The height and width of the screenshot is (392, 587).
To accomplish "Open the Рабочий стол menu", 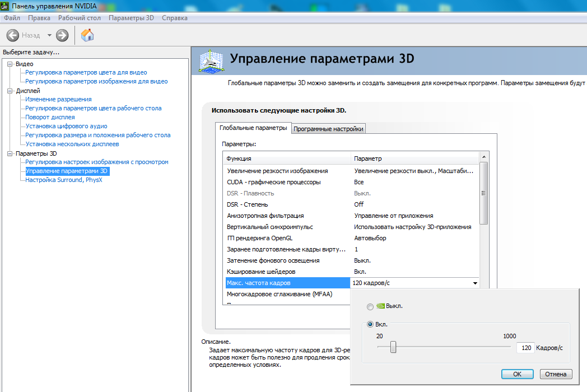I will coord(80,18).
